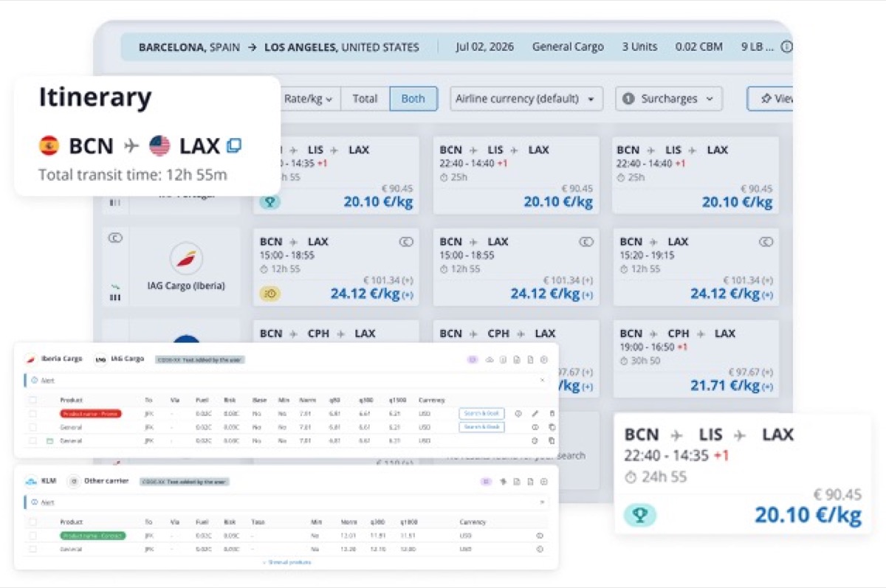Open the 19:00 - 16:50 BCN-CPH-LAX card
Image resolution: width=886 pixels, height=588 pixels.
[x=696, y=359]
